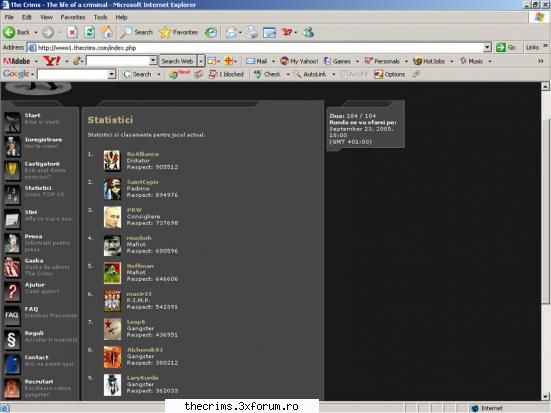
Task: Click the Go button beside address bar
Action: click(506, 47)
